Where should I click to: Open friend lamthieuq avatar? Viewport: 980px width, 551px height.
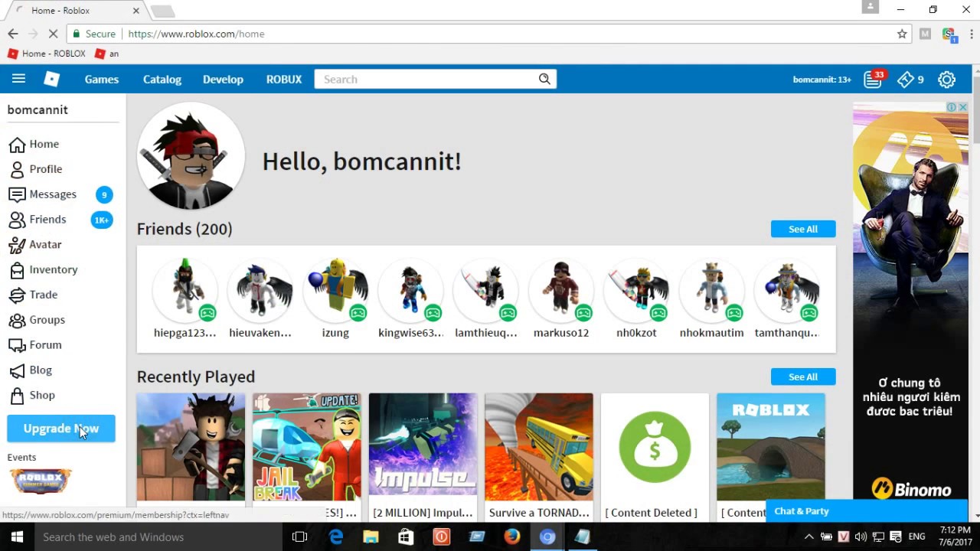coord(486,290)
